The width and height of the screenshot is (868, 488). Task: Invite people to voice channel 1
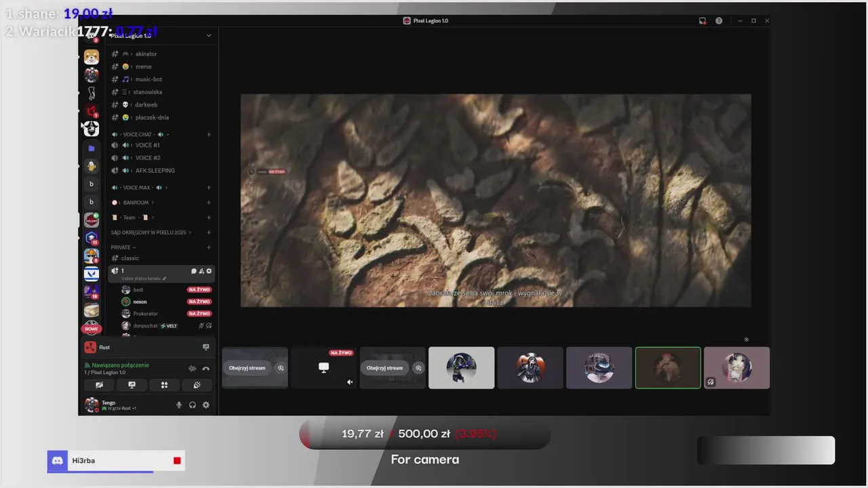pos(201,271)
